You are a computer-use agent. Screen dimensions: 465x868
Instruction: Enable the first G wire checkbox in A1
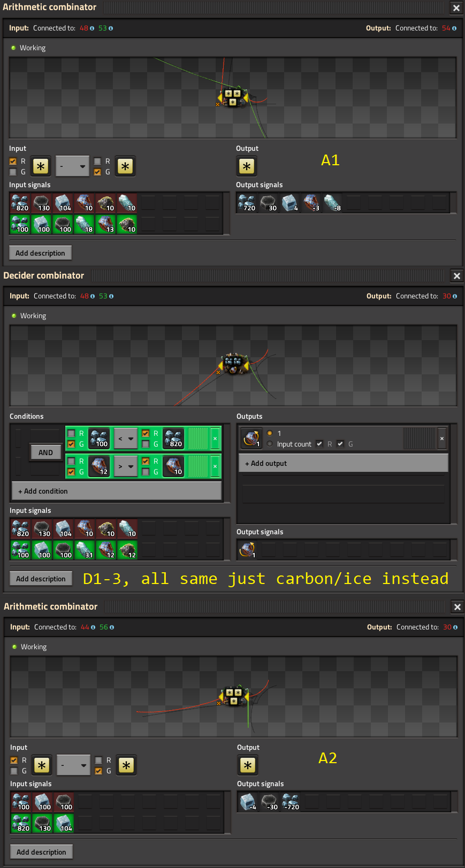coord(13,172)
